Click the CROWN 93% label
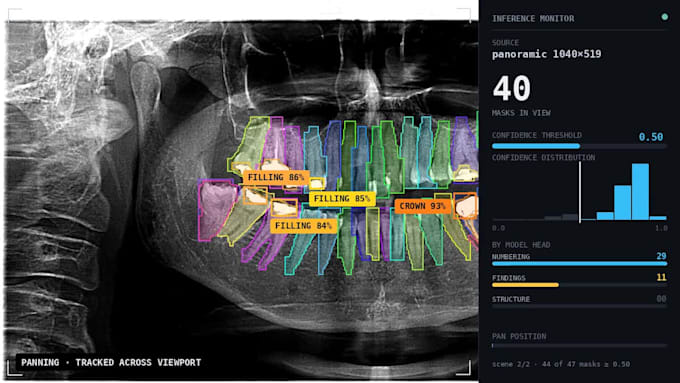Screen dimensions: 680x383 click(x=422, y=206)
